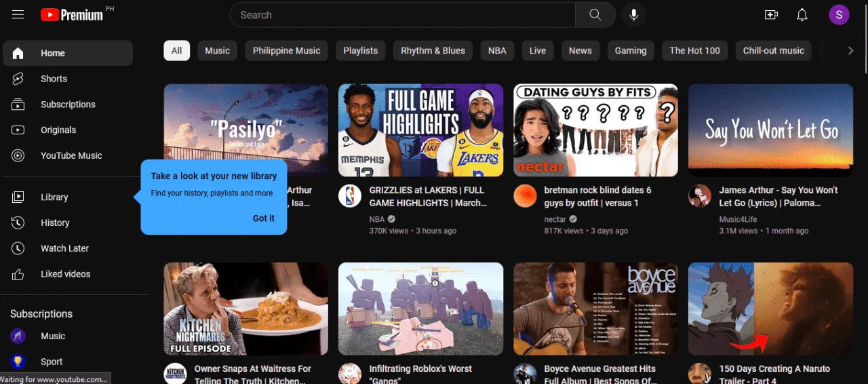Viewport: 868px width, 384px height.
Task: Click the Boyce Avenue channel avatar
Action: (x=525, y=374)
